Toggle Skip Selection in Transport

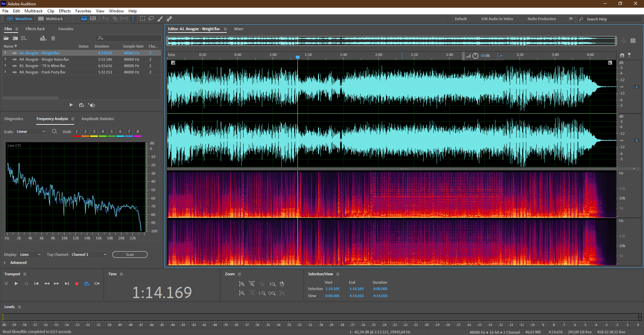97,284
